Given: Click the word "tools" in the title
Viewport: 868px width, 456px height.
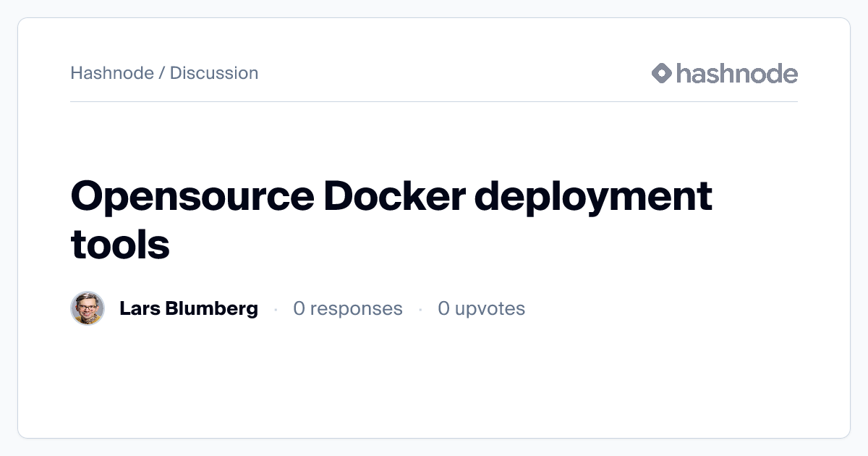Looking at the screenshot, I should click(x=120, y=245).
